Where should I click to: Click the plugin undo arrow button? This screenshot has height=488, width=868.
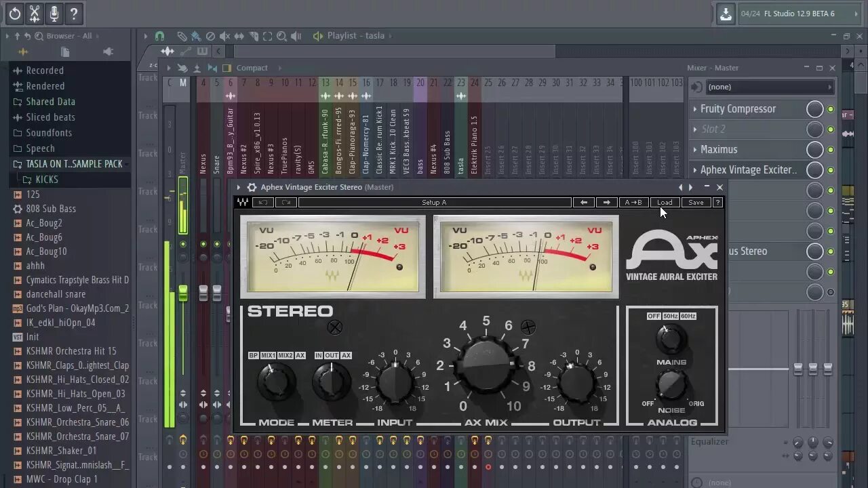[x=263, y=202]
